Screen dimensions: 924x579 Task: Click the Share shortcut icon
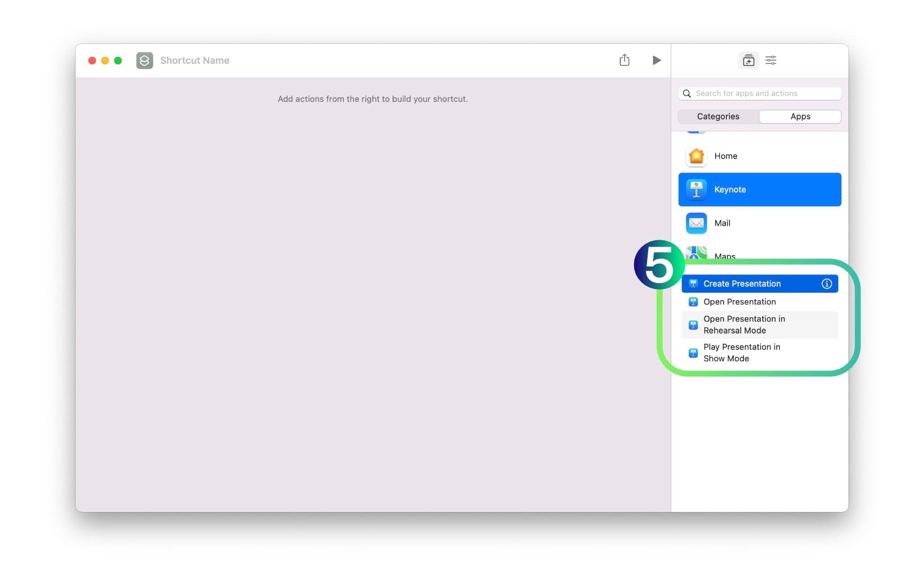pyautogui.click(x=624, y=60)
